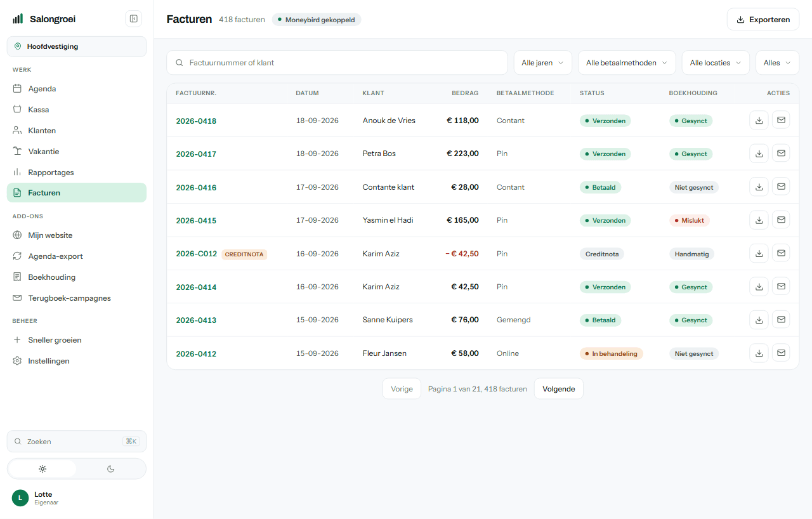
Task: Open the Zoeken quick search box
Action: [x=77, y=442]
